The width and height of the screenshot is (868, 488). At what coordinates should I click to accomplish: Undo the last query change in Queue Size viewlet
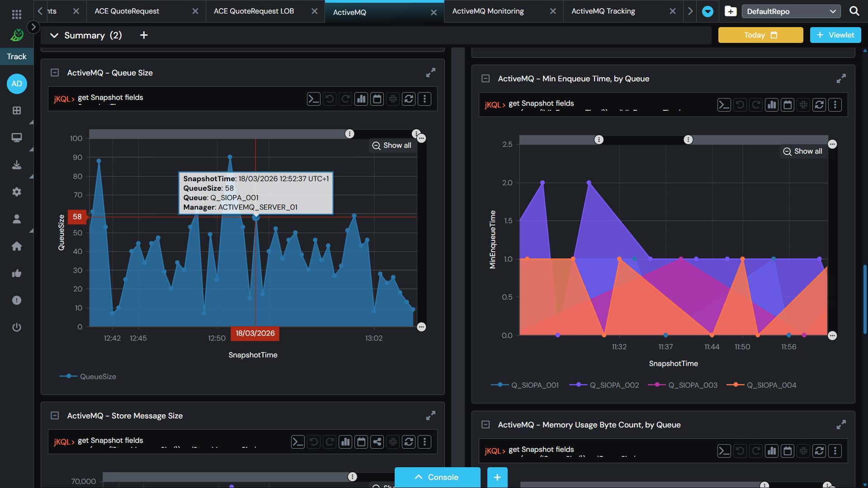click(x=330, y=99)
